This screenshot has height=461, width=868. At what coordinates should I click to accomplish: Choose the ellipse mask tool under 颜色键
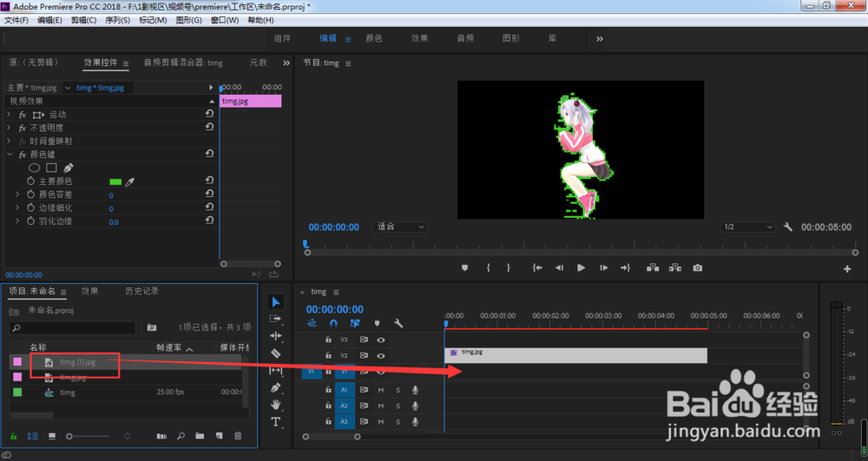pos(35,168)
